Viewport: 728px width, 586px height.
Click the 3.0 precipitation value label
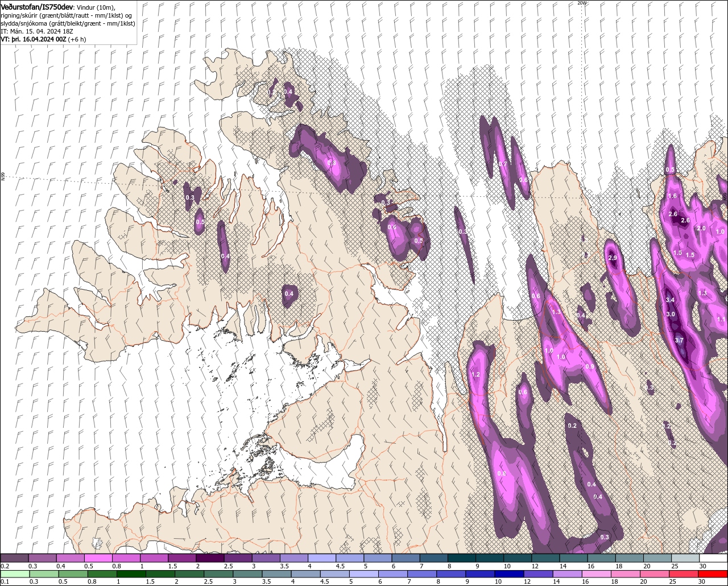point(671,314)
